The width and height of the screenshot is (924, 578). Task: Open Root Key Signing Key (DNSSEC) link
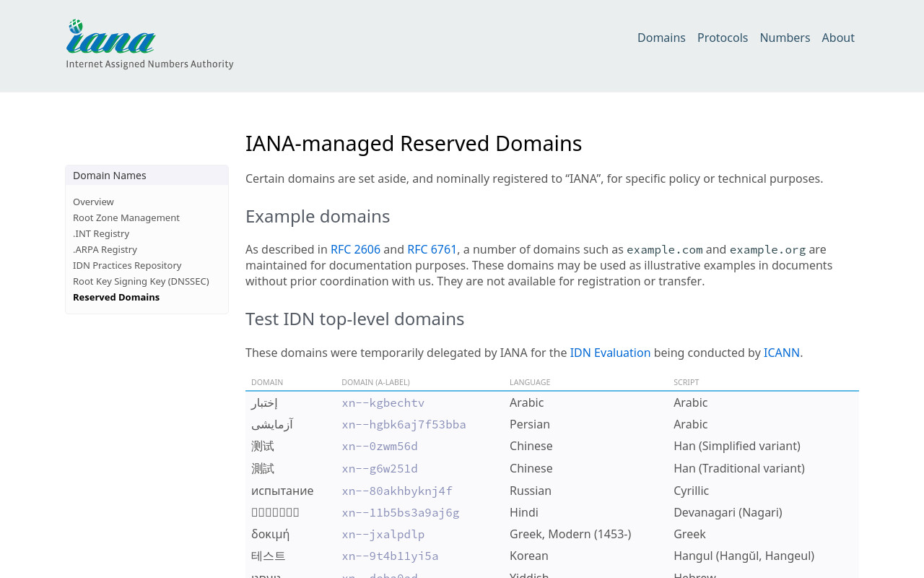click(141, 281)
